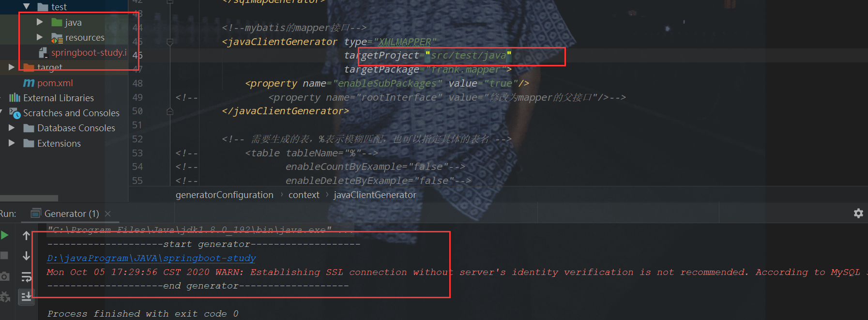Select Scratches and Consoles node
The width and height of the screenshot is (868, 320).
pos(71,113)
